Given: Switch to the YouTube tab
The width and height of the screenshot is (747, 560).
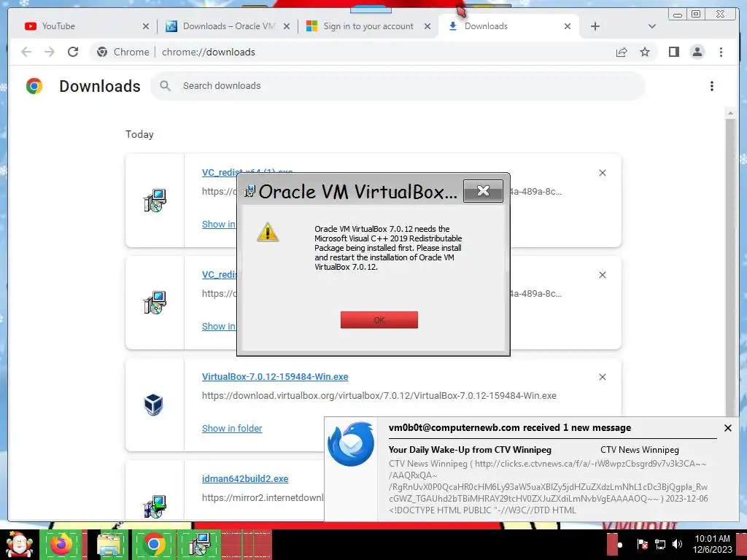Looking at the screenshot, I should (86, 26).
